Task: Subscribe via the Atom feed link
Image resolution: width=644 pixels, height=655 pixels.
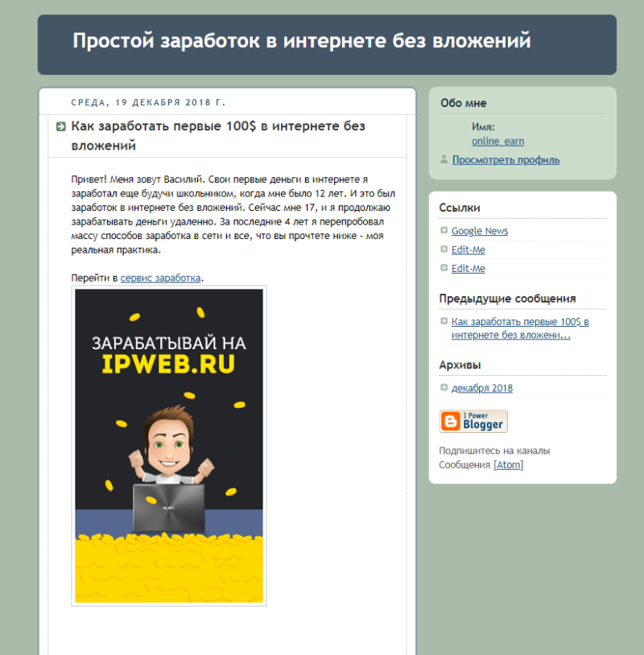Action: pos(508,465)
